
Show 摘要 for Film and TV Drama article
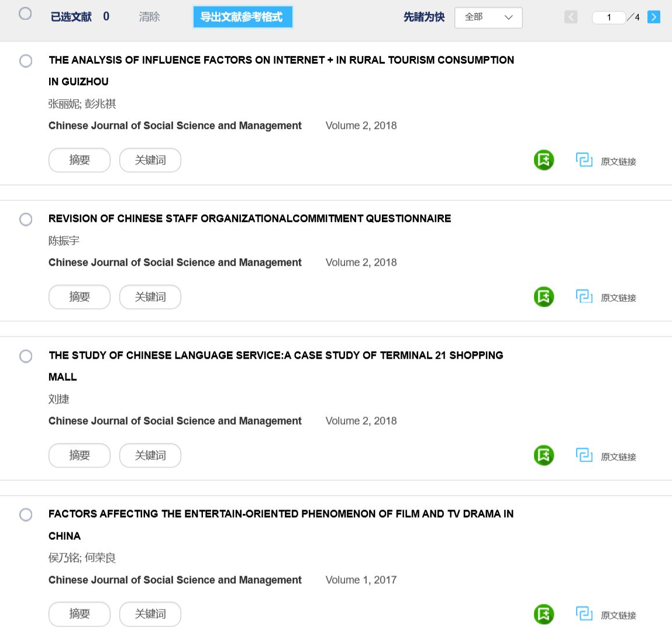(80, 614)
